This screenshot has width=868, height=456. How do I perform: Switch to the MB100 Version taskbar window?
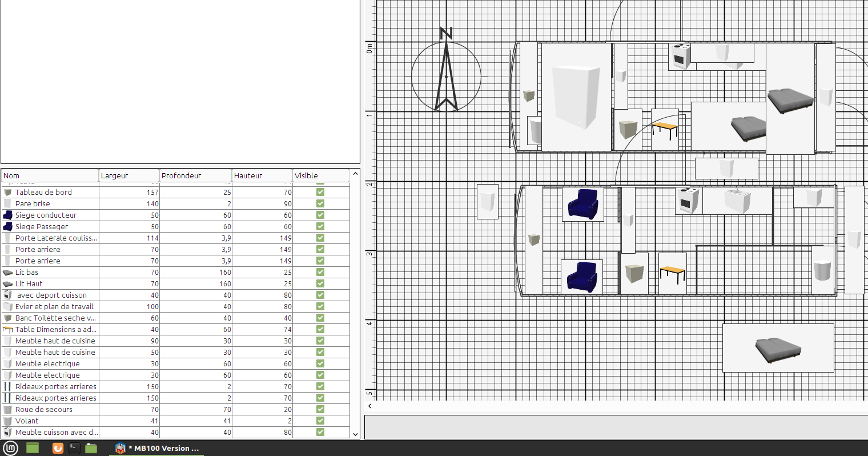click(157, 448)
